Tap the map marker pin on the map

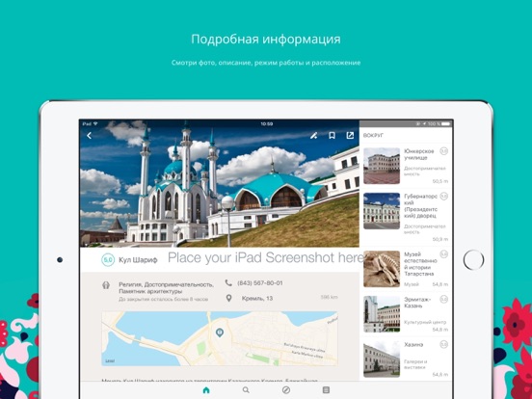[220, 332]
